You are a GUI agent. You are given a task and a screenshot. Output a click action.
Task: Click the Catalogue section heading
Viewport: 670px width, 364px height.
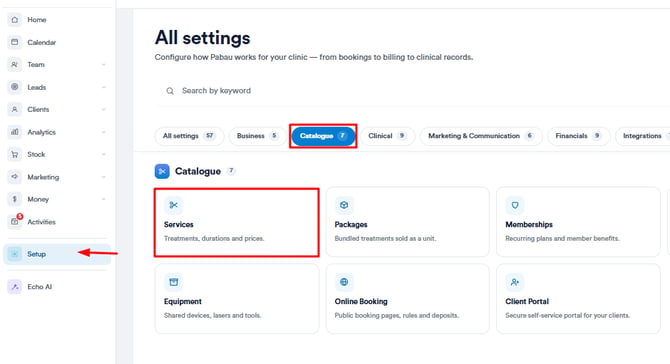point(198,171)
